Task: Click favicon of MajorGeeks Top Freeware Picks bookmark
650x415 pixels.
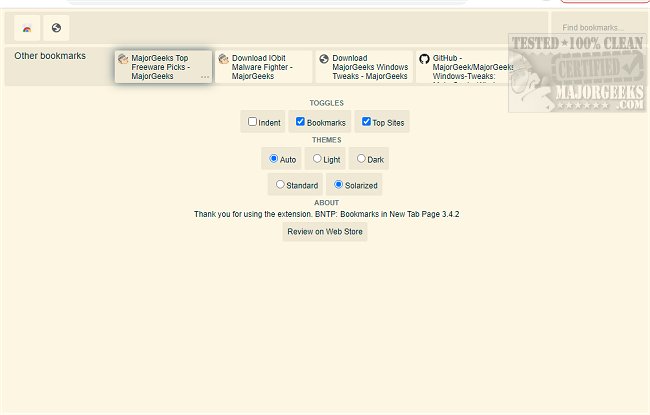Action: click(x=123, y=59)
